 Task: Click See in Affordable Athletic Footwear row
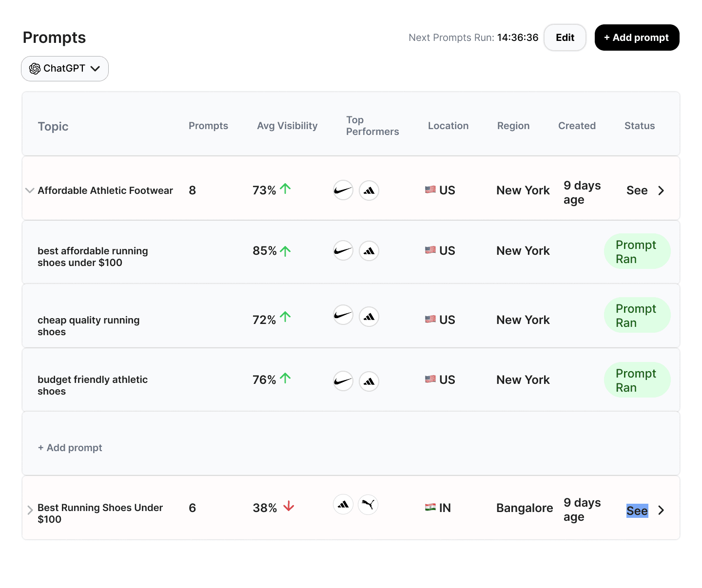tap(637, 190)
